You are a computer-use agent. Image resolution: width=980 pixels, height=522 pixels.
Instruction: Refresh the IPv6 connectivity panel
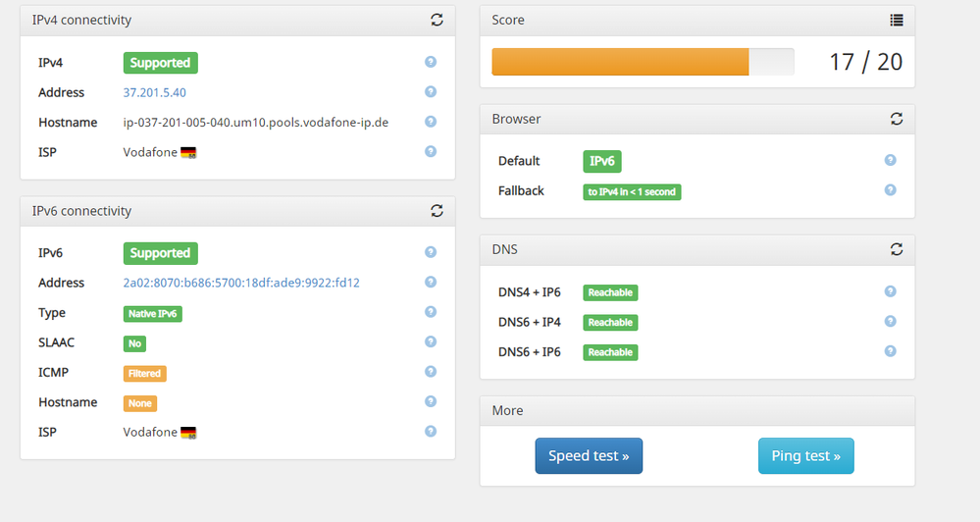tap(437, 211)
